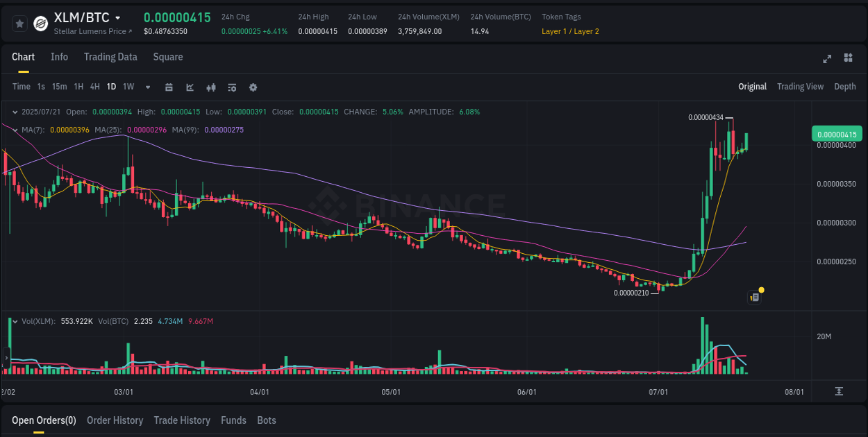The width and height of the screenshot is (868, 437).
Task: Click the Layer 1 / Layer 2 token tag
Action: tap(570, 31)
